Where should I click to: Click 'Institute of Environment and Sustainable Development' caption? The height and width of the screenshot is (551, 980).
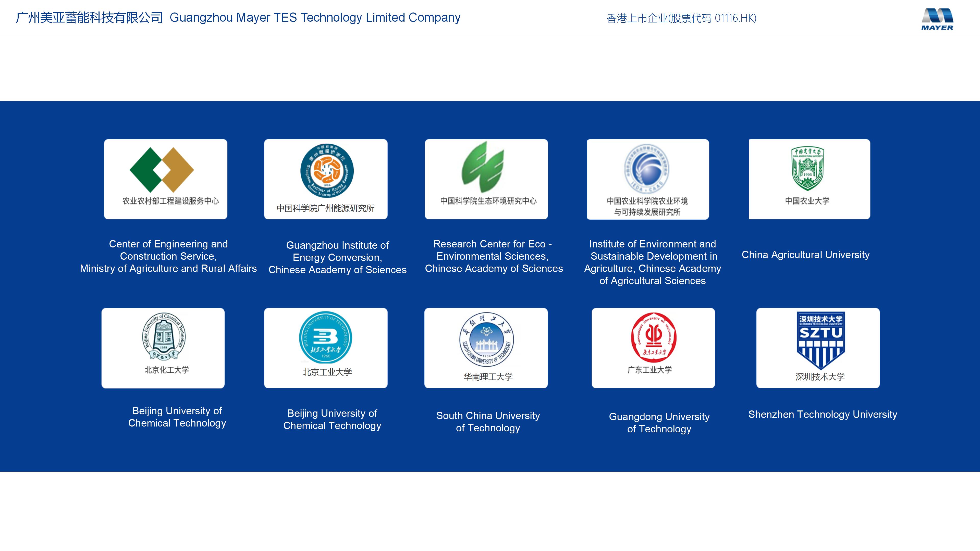653,262
